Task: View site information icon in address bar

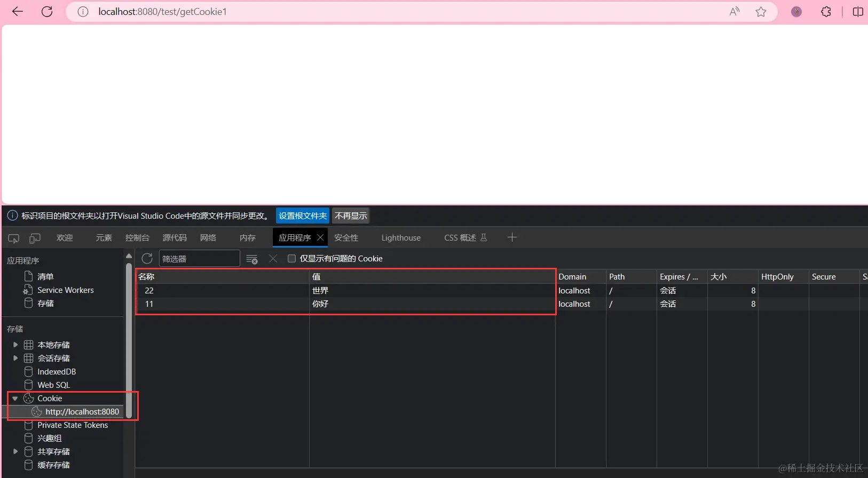Action: click(83, 12)
